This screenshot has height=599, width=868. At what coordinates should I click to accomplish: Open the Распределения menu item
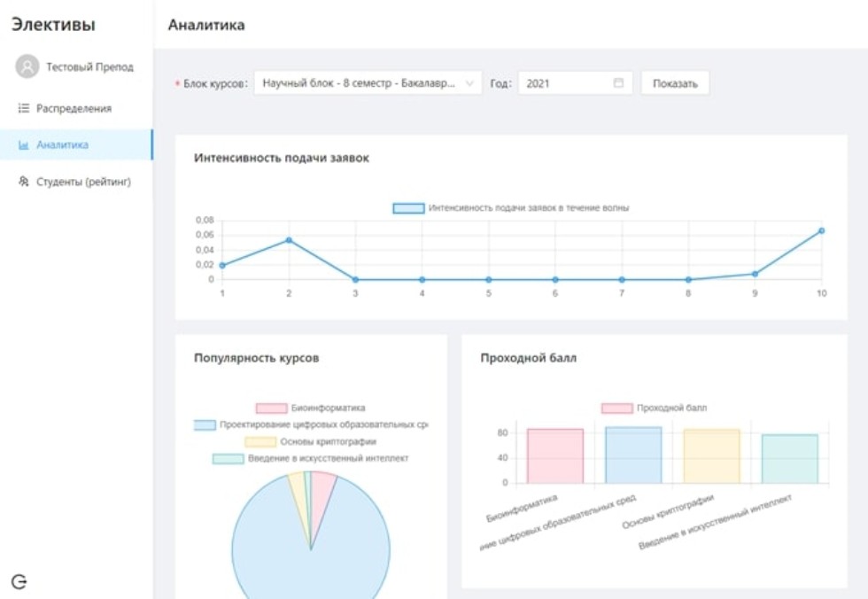point(74,108)
